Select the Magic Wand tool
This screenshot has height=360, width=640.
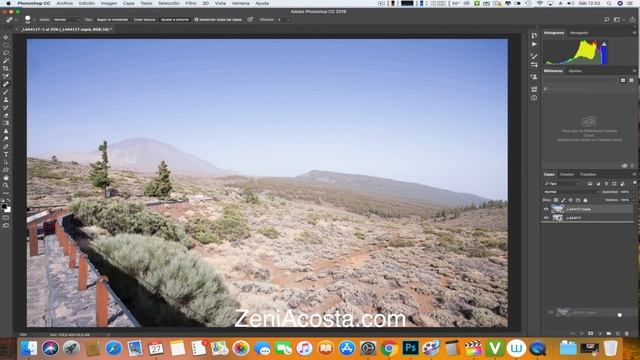[6, 61]
